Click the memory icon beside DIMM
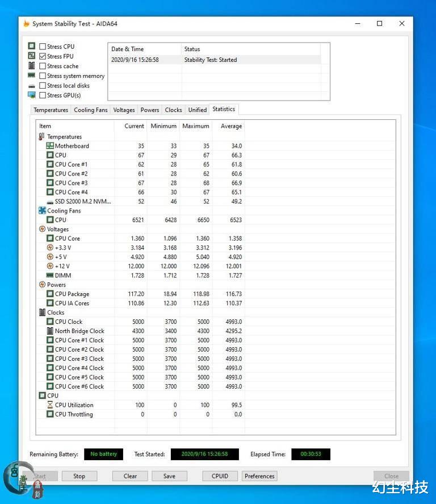Image resolution: width=436 pixels, height=504 pixels. (50, 275)
